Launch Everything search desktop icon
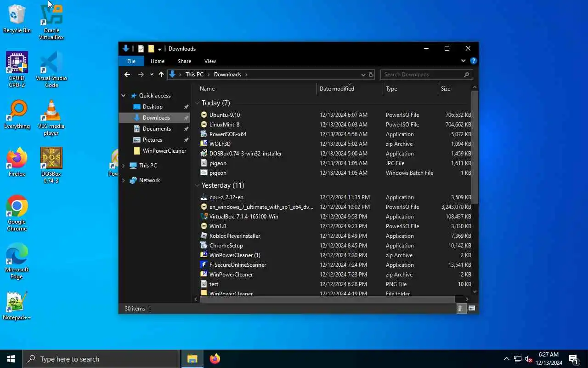The image size is (588, 368). click(17, 115)
